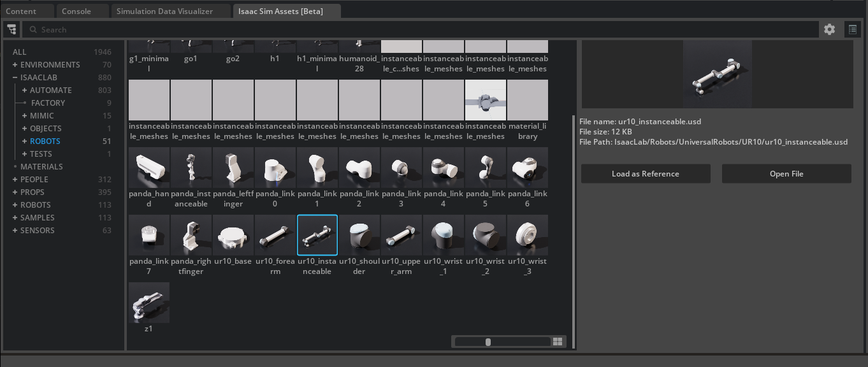This screenshot has height=367, width=868.
Task: Switch to the Console tab
Action: pos(76,11)
